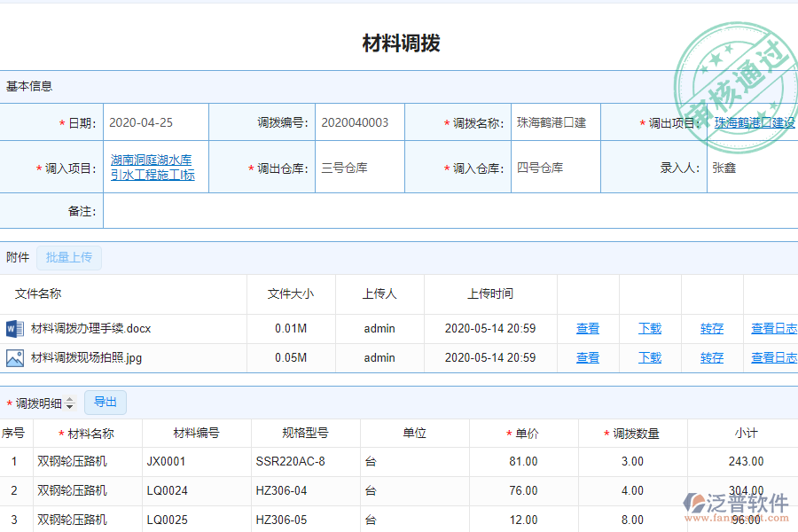Click the descending sort arrow next to 调拨明细
The height and width of the screenshot is (532, 798).
point(69,406)
